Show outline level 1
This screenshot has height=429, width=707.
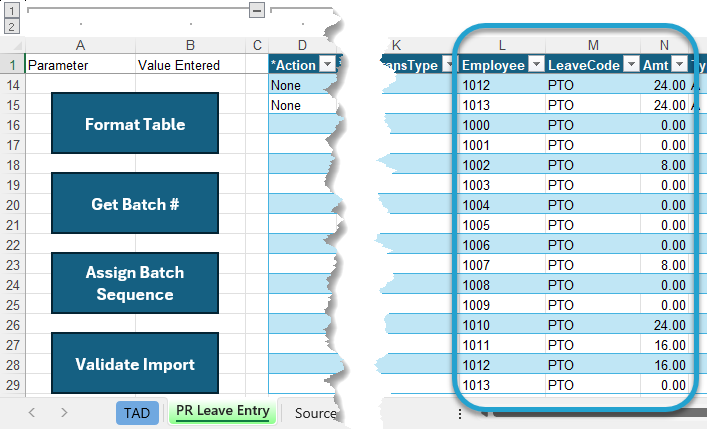12,10
